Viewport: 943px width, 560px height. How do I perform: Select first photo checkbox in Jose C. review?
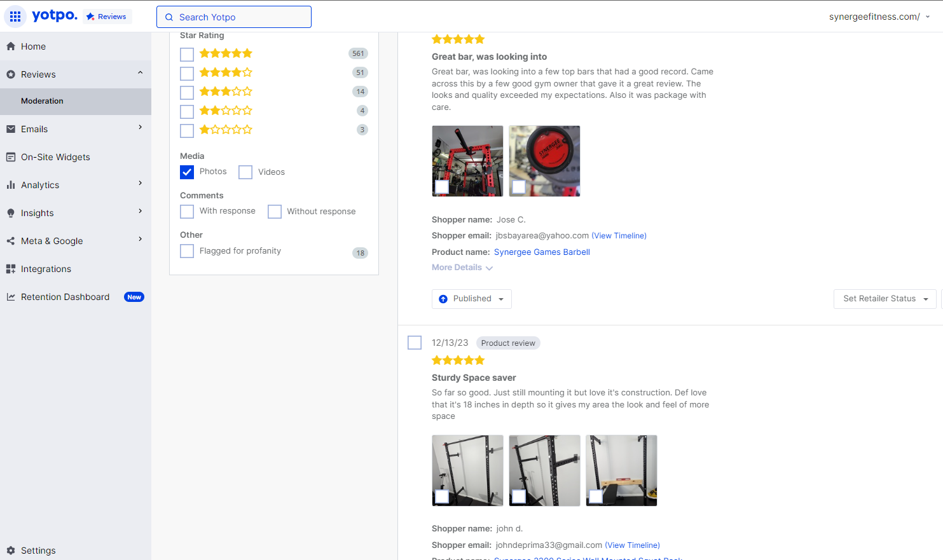tap(442, 187)
